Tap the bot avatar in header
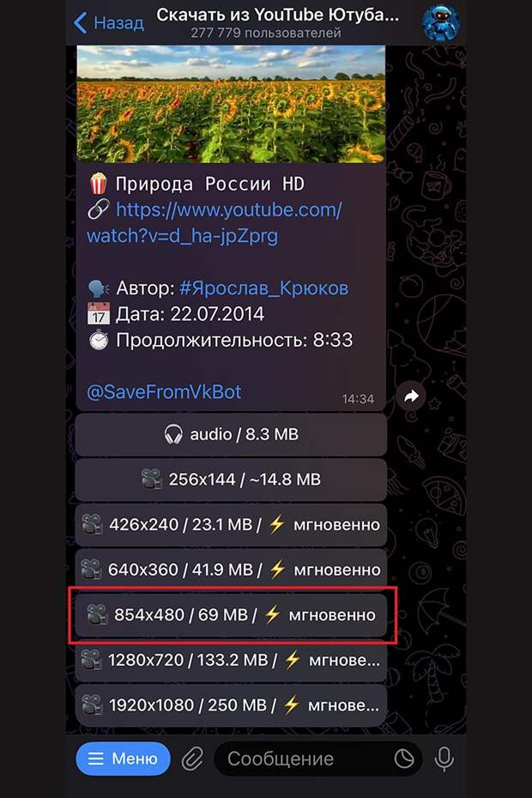Image resolution: width=532 pixels, height=798 pixels. pos(440,22)
